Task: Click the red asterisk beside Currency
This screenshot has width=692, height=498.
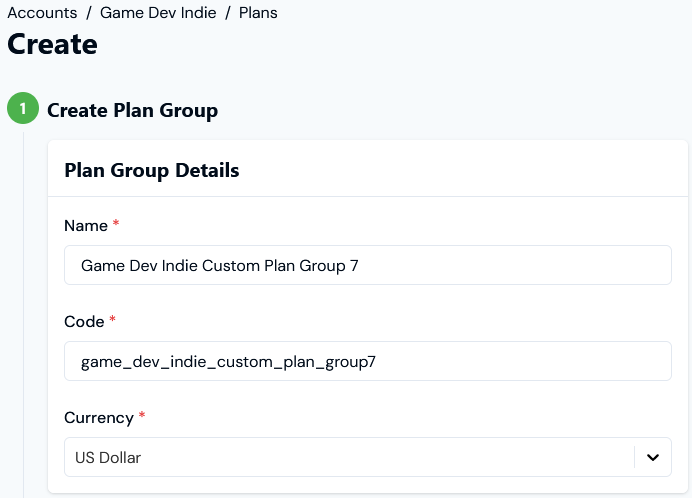Action: pyautogui.click(x=142, y=415)
